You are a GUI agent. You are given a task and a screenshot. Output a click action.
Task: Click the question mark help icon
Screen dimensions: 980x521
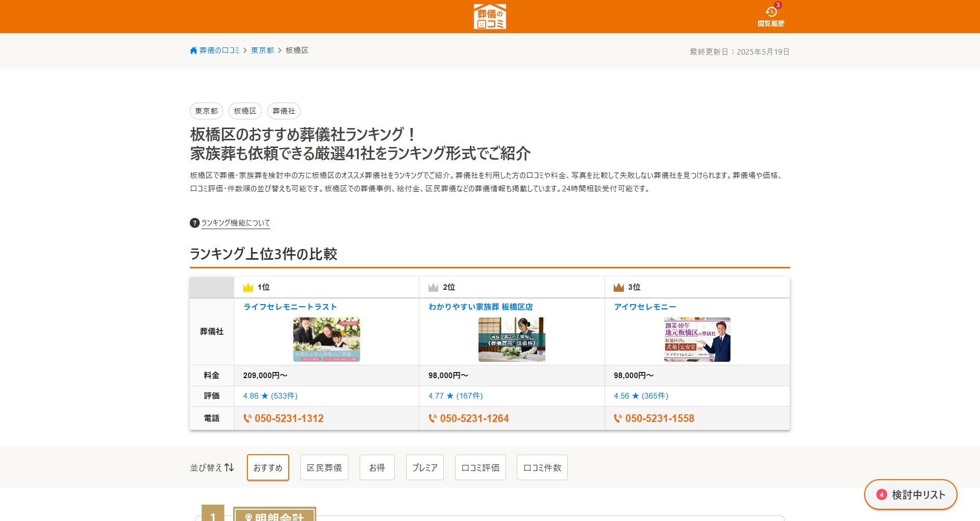[194, 223]
